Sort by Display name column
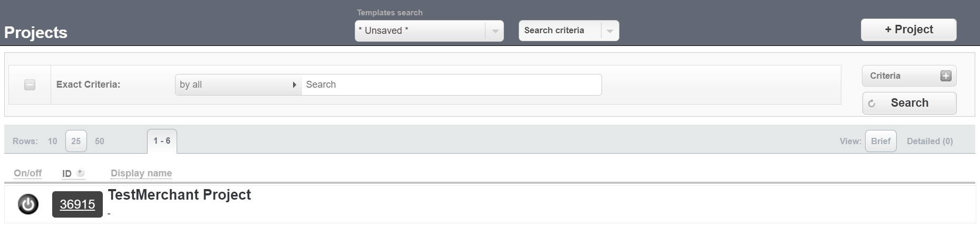 [x=141, y=173]
